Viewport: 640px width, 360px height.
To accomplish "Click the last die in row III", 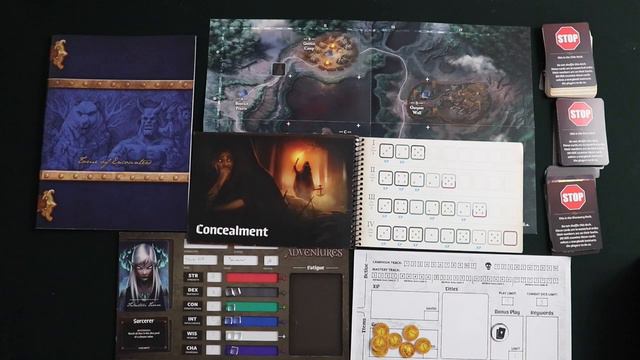I will (x=479, y=210).
